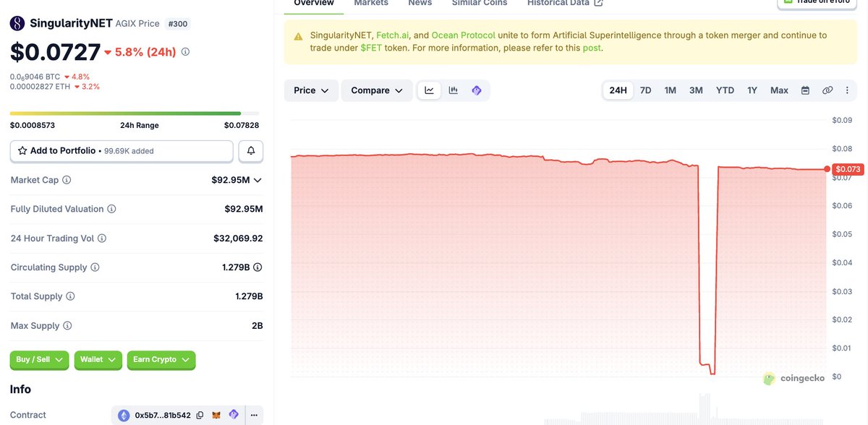Expand the Market Cap chevron
The height and width of the screenshot is (425, 868).
pos(258,180)
